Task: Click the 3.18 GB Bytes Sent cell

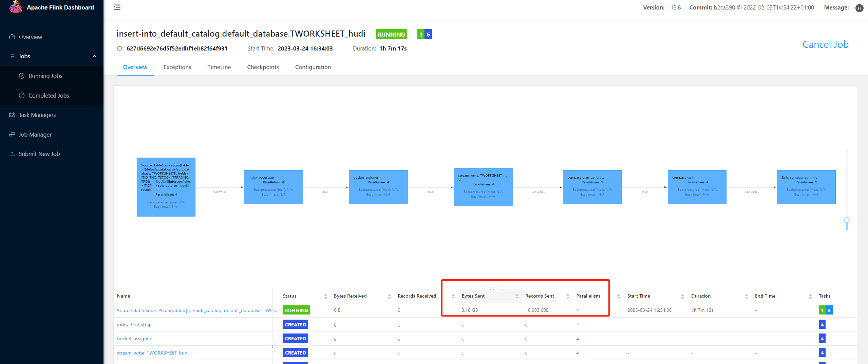Action: point(470,310)
